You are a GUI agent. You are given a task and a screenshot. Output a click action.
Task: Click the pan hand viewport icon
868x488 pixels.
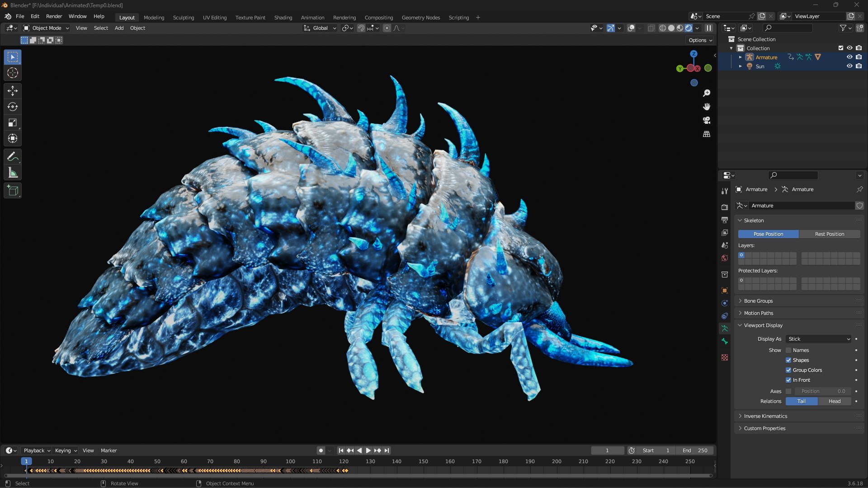pyautogui.click(x=707, y=107)
